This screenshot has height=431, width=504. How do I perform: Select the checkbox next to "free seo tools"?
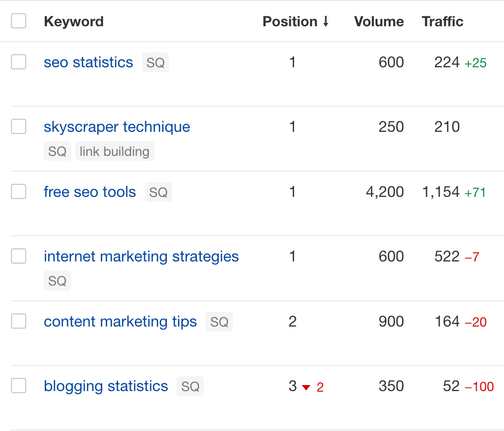(x=19, y=192)
